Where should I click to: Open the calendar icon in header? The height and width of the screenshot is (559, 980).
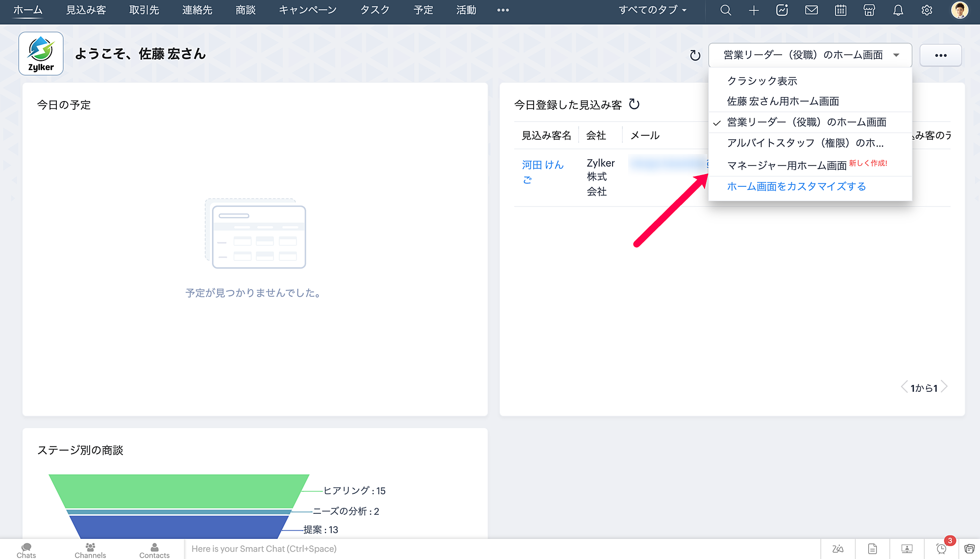point(840,10)
